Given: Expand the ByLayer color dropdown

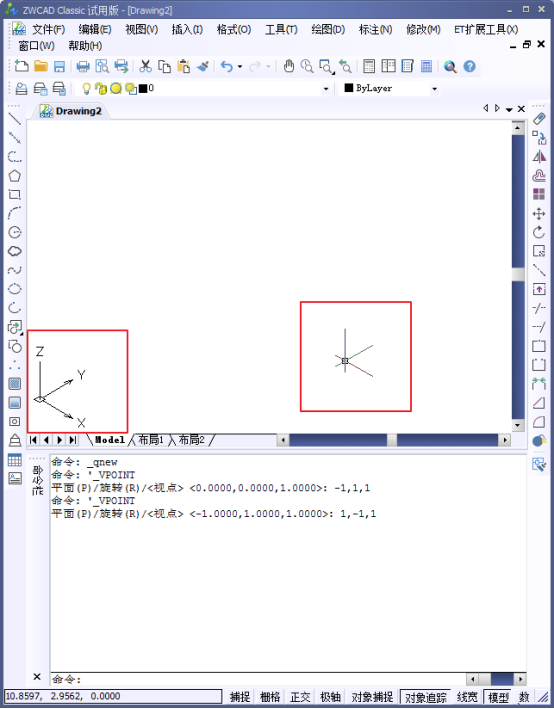Looking at the screenshot, I should [x=434, y=89].
